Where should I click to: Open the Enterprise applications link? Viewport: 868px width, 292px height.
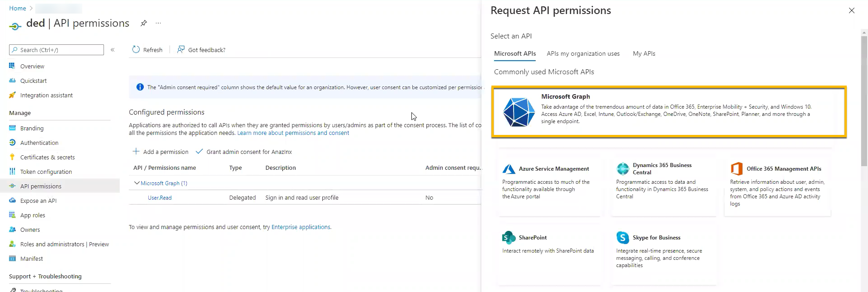coord(301,227)
